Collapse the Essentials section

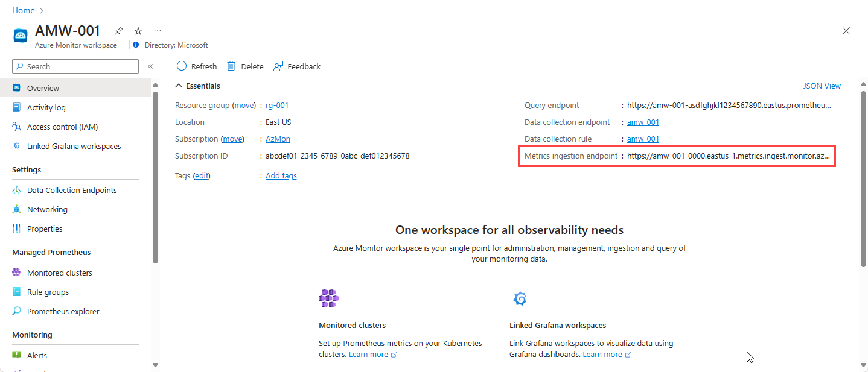(x=198, y=86)
